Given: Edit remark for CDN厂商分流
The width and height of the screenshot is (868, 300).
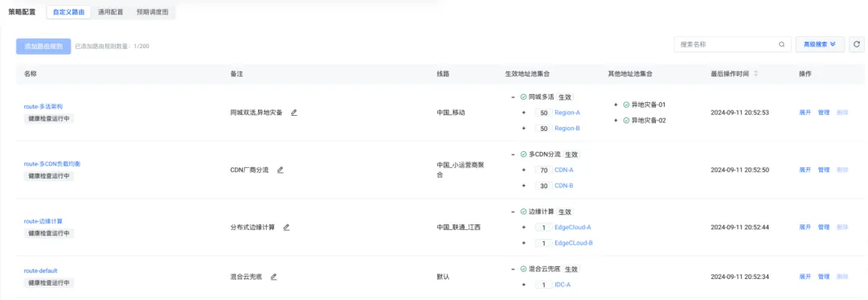Looking at the screenshot, I should pos(280,170).
